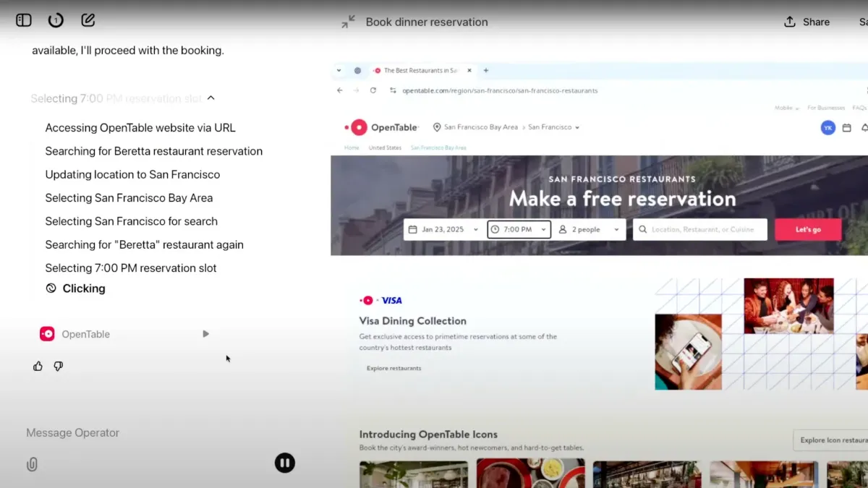
Task: Click the browser address bar URL
Action: coord(500,90)
